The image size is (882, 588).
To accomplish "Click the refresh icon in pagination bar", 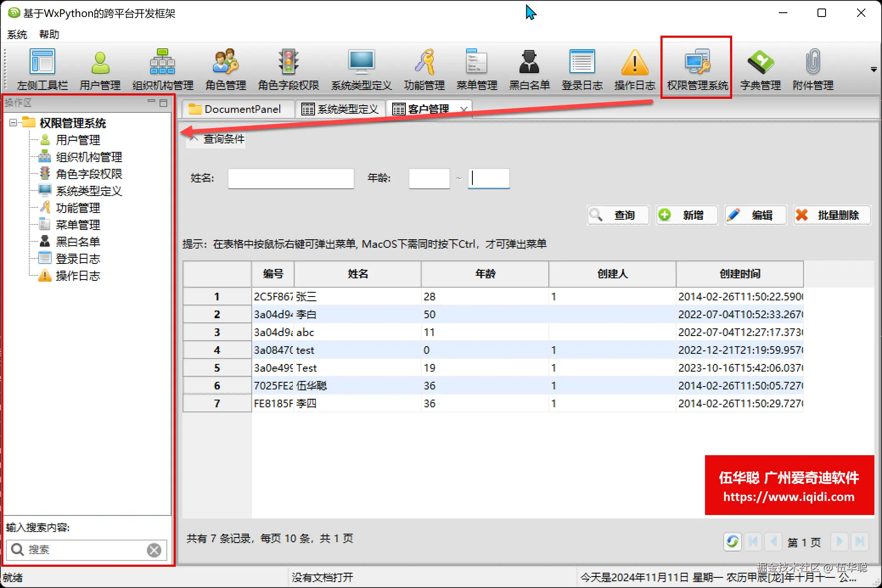I will 732,541.
